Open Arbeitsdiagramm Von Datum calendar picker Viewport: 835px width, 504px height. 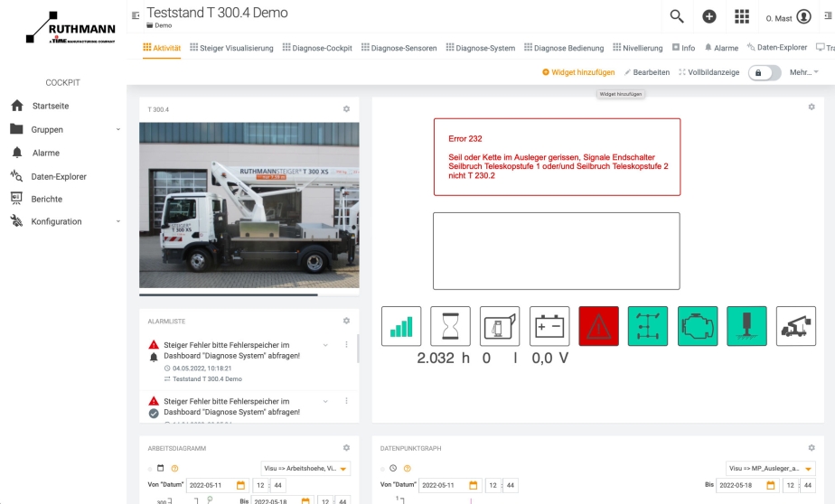click(x=240, y=485)
